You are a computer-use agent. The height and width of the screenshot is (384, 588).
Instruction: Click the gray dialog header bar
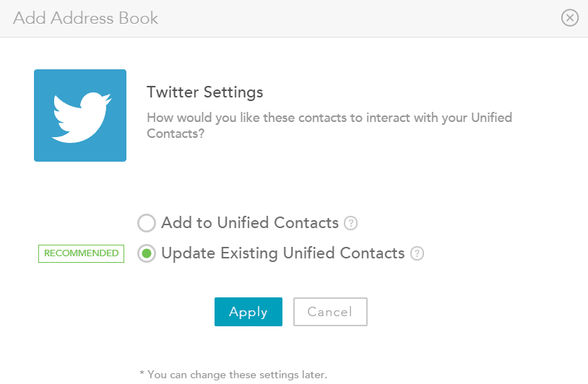tap(294, 18)
